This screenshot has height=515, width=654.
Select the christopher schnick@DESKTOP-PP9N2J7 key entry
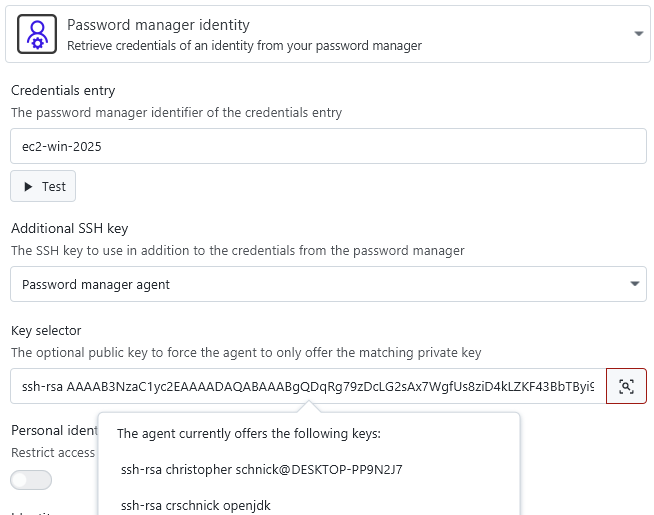coord(261,469)
